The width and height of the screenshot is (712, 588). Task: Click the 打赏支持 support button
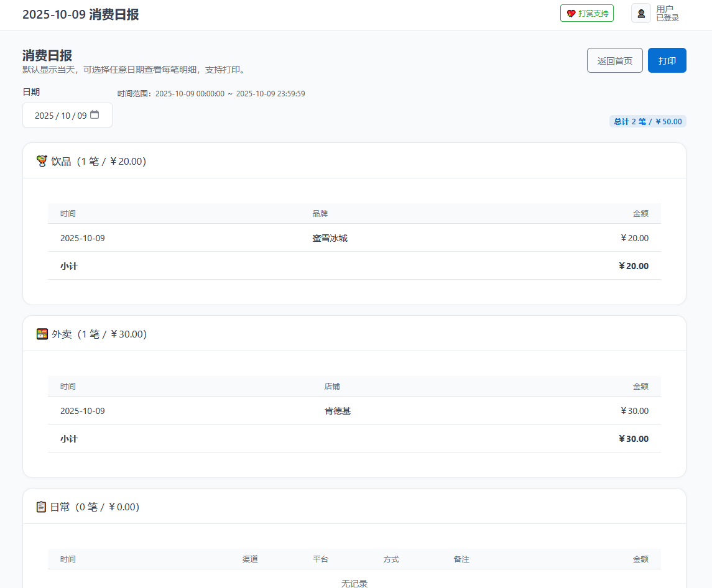tap(586, 13)
